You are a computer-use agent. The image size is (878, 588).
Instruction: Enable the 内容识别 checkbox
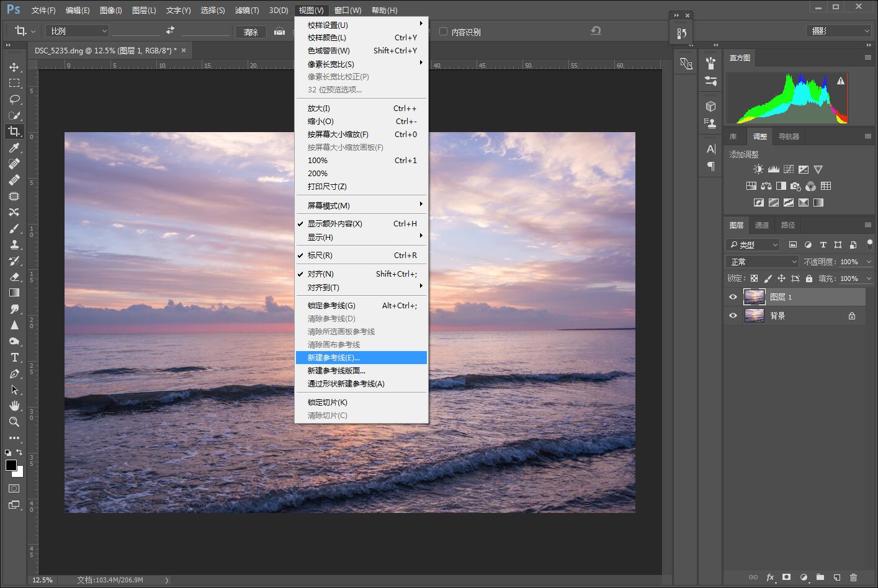[x=443, y=32]
